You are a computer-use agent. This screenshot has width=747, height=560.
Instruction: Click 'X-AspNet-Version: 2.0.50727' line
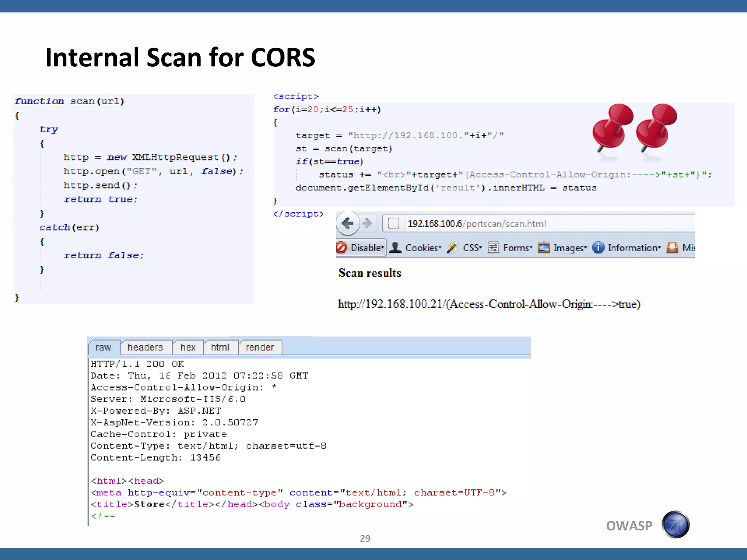point(174,422)
